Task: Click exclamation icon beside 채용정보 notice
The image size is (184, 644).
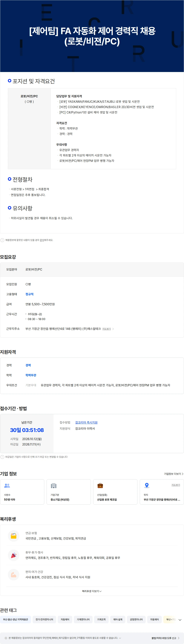Action: (x=2, y=240)
